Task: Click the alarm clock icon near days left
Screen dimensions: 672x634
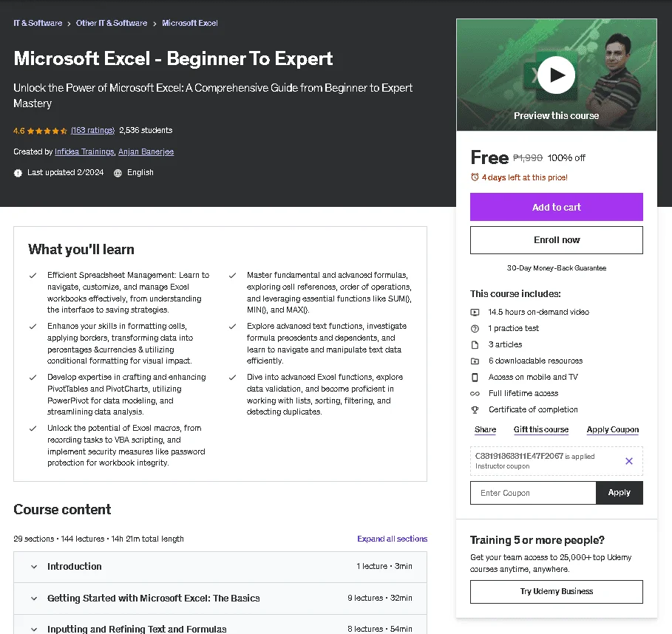Action: point(475,177)
